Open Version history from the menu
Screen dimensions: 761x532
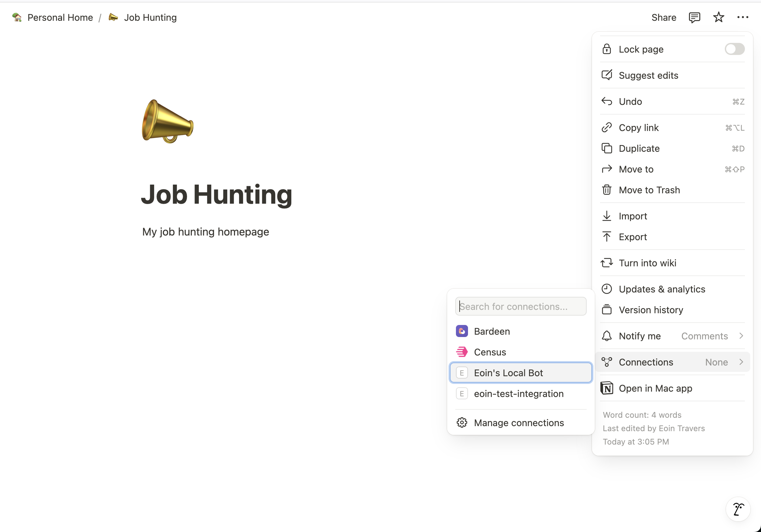click(651, 310)
